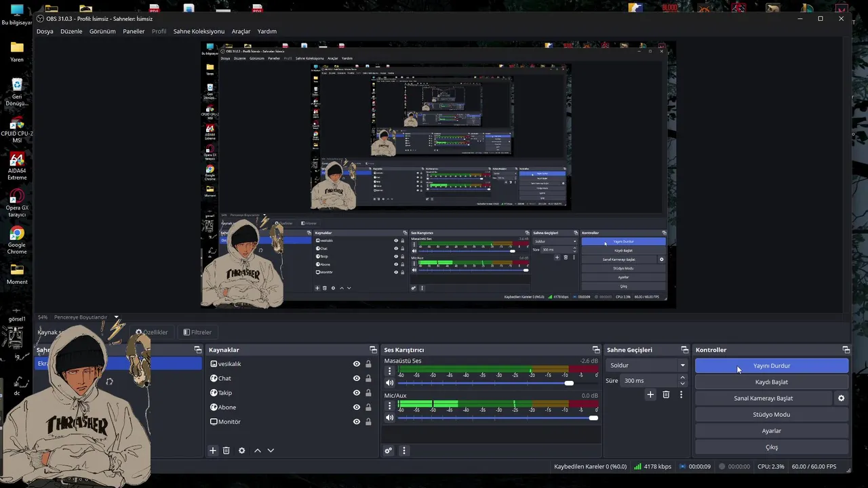Click the 4178 kbps bitrate status
The height and width of the screenshot is (488, 868).
653,467
